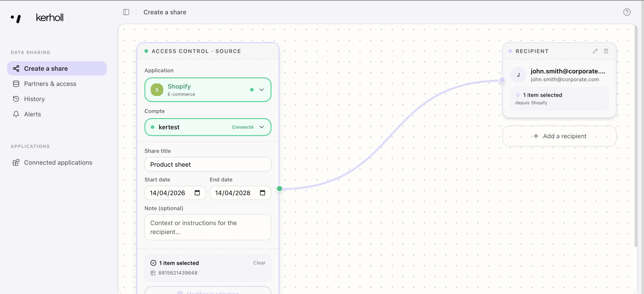Toggle the sidebar panel icon

click(x=126, y=12)
